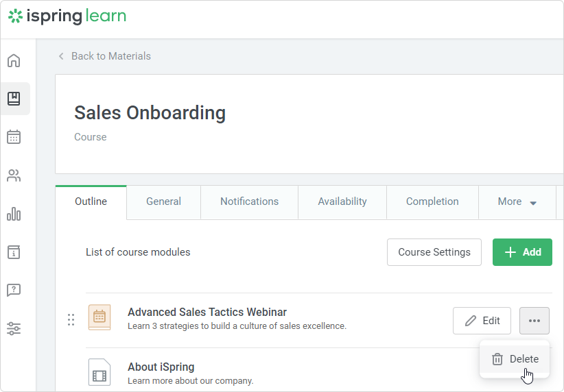Expand the More tab dropdown

coord(517,201)
